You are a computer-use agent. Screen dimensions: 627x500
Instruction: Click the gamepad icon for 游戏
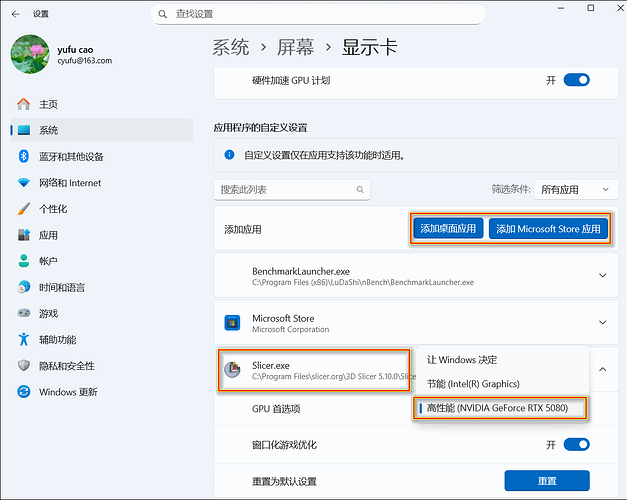(24, 313)
